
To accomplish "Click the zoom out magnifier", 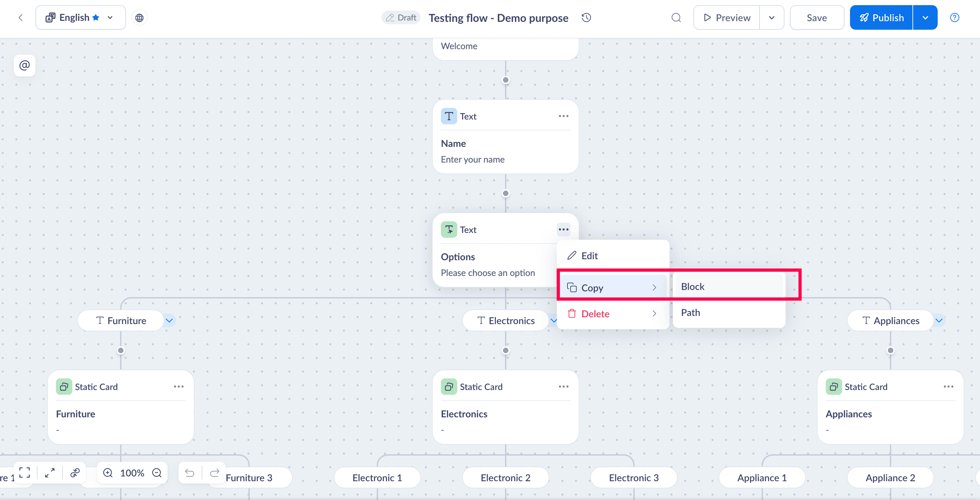I will (157, 473).
